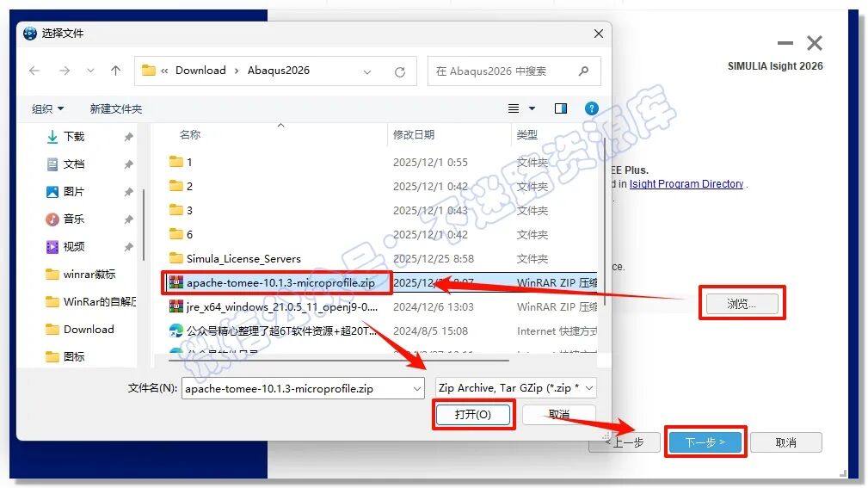Click 下一步 in the Isight installer

[x=705, y=442]
